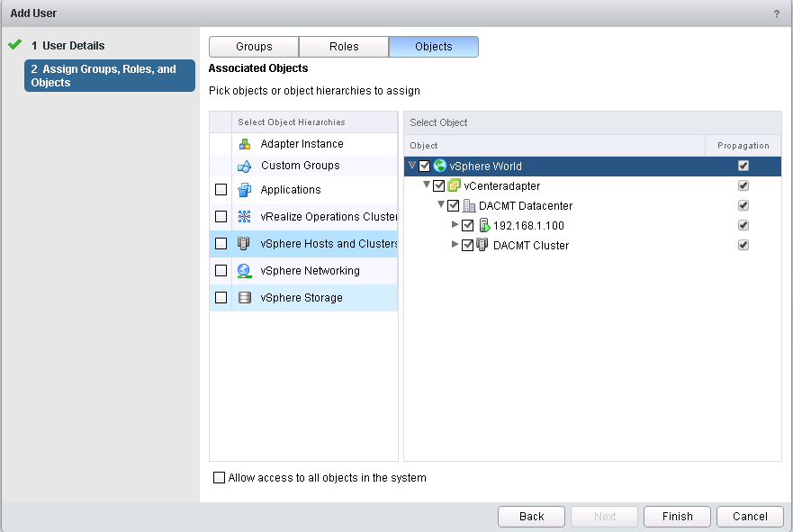The width and height of the screenshot is (793, 532).
Task: Select step 2 Assign Groups, Roles, and Objects
Action: click(x=110, y=76)
